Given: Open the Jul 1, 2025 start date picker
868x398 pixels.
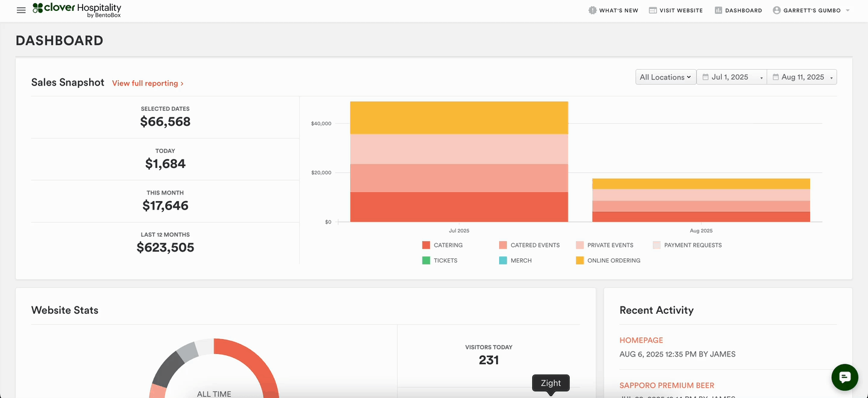Looking at the screenshot, I should click(732, 77).
